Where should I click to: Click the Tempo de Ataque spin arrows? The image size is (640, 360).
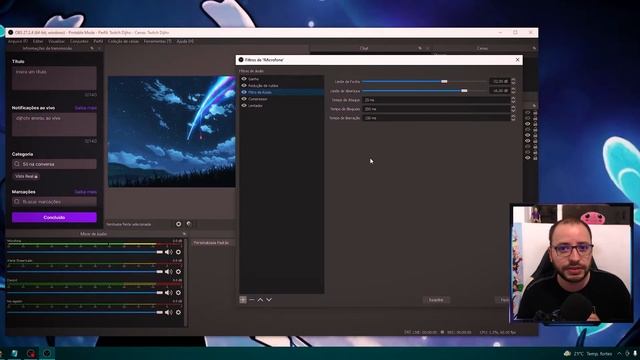click(513, 100)
